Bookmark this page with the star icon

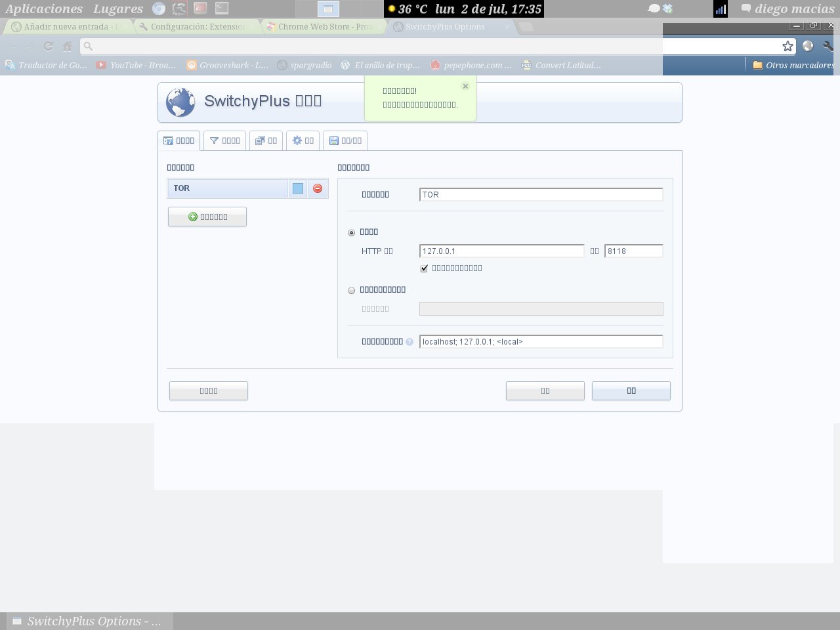787,46
